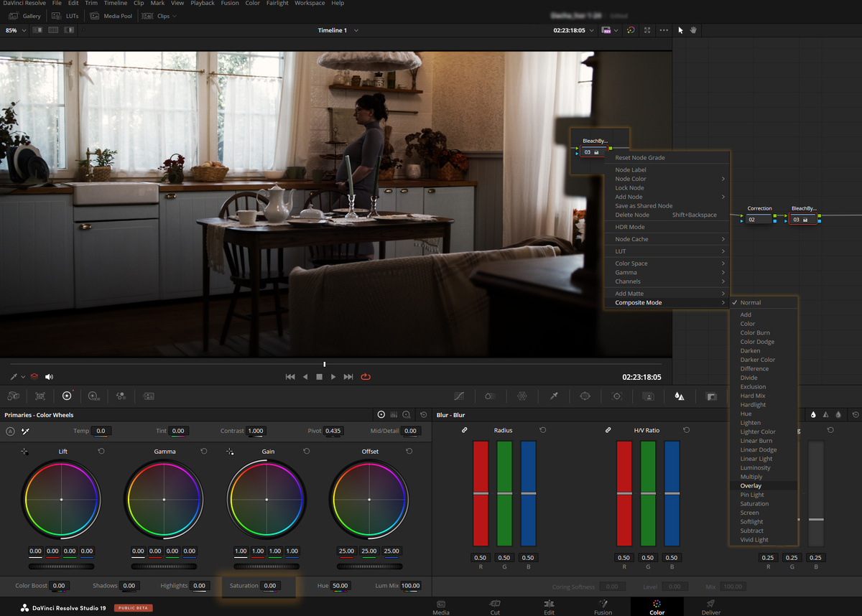Open eyedropper picker options dropdown
Viewport: 862px width, 616px height.
[23, 376]
